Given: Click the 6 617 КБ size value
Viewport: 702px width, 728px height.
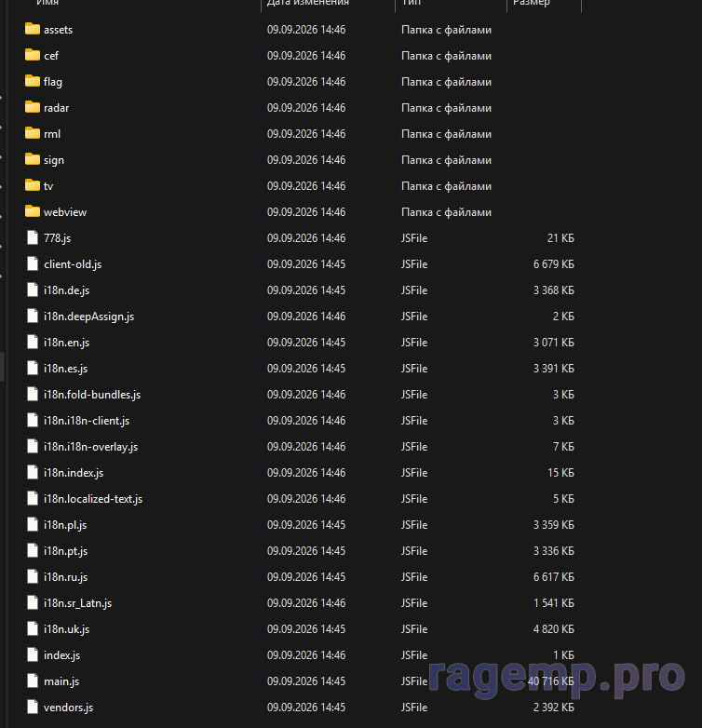Looking at the screenshot, I should coord(554,577).
